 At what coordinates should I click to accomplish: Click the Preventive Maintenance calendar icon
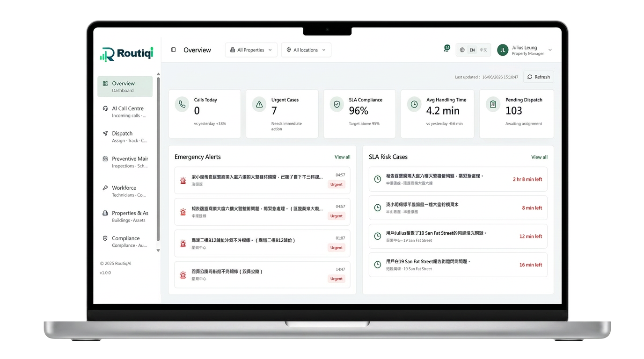[x=105, y=159]
